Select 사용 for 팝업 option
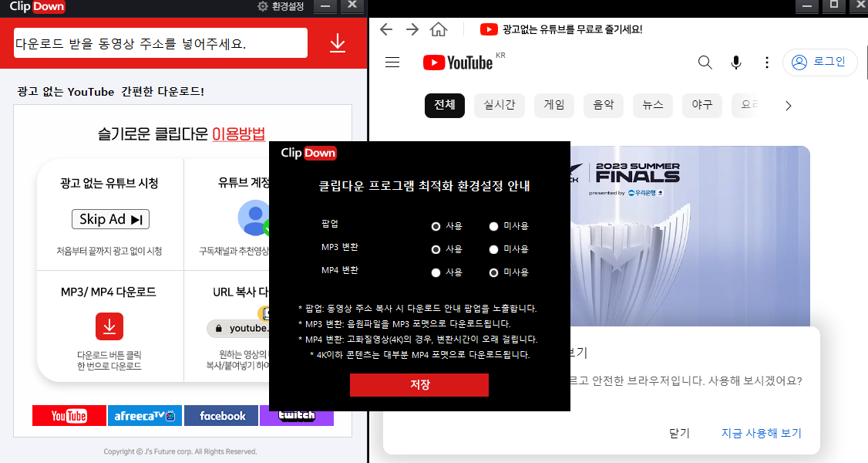The height and width of the screenshot is (463, 868). [x=436, y=227]
